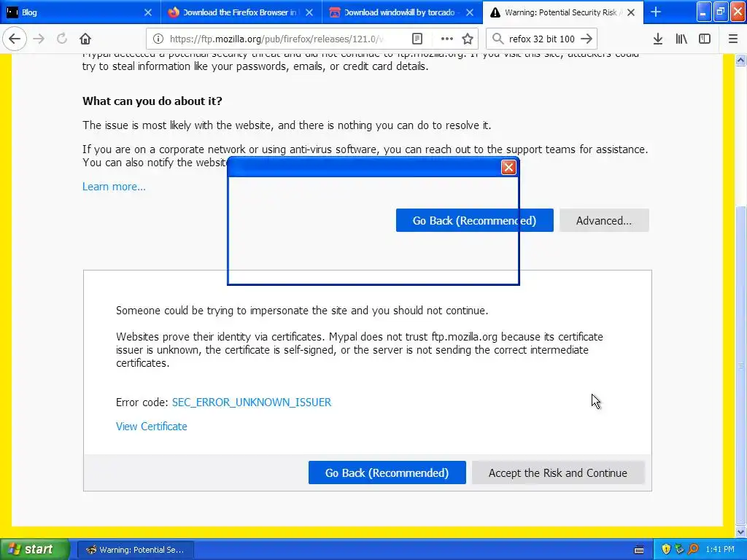The image size is (747, 560).
Task: Open the downloads panel
Action: coord(658,39)
